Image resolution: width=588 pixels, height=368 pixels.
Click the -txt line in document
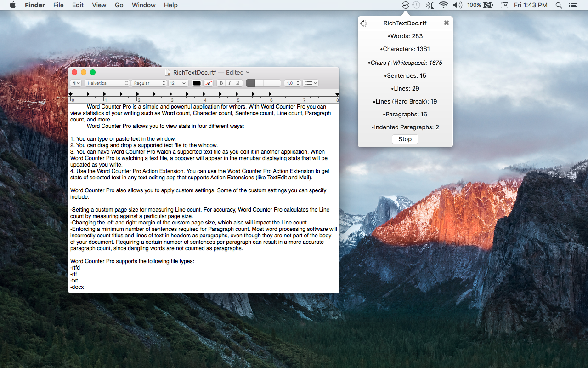click(x=74, y=281)
